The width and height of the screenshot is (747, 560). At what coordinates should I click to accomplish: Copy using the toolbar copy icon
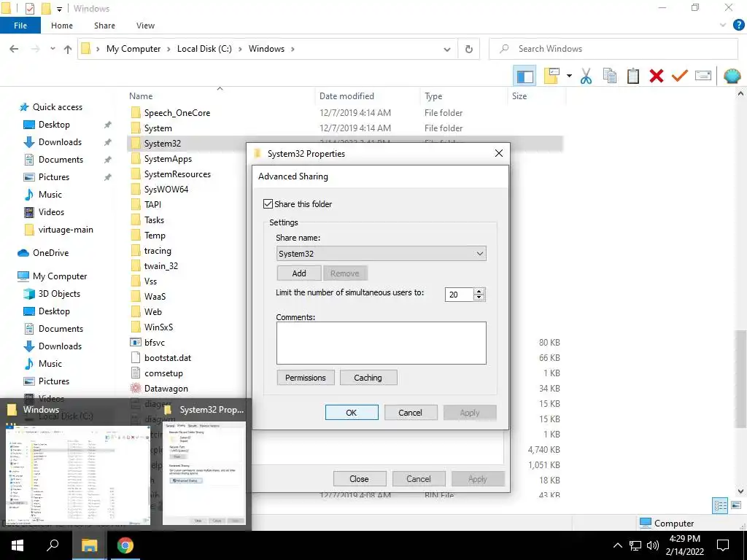[x=609, y=76]
